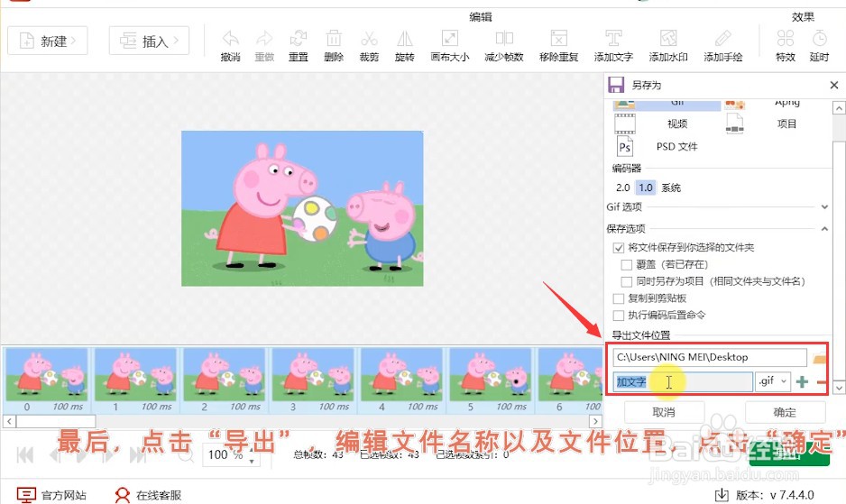This screenshot has width=846, height=504.
Task: Jump to the first frame playback button
Action: [25, 455]
